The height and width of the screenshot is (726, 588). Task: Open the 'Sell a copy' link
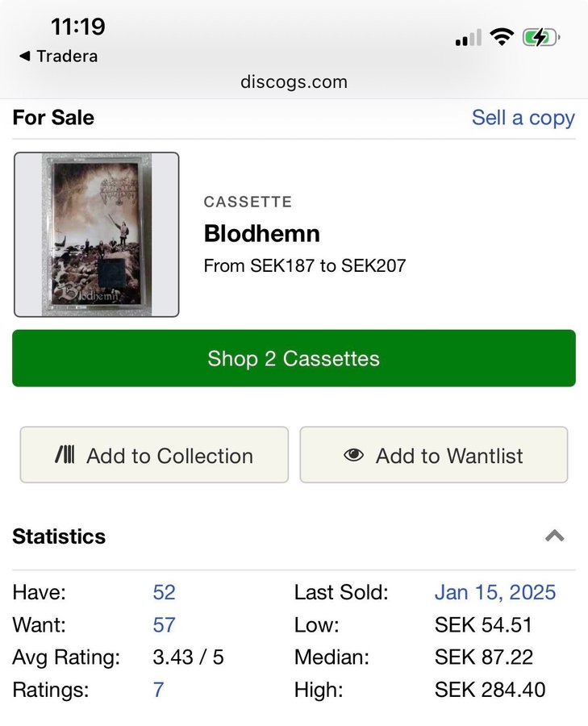pyautogui.click(x=523, y=118)
